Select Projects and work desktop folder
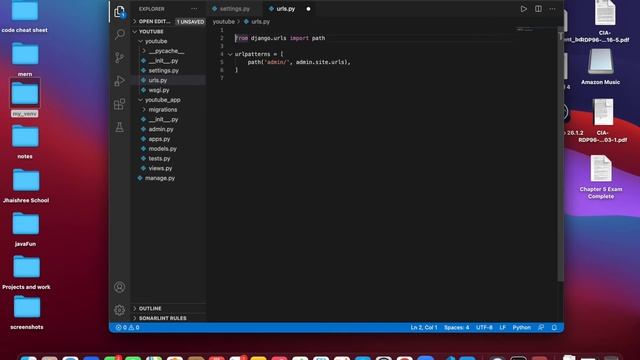The height and width of the screenshot is (360, 640). click(x=26, y=272)
